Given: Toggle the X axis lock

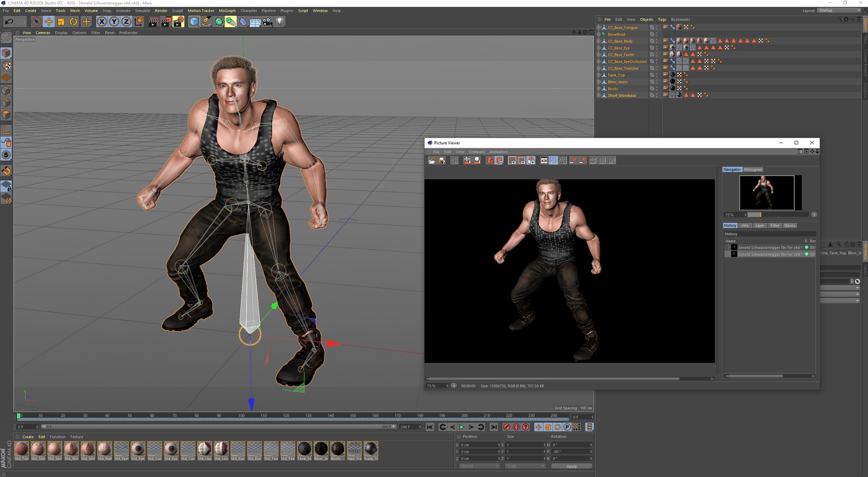Looking at the screenshot, I should click(102, 21).
